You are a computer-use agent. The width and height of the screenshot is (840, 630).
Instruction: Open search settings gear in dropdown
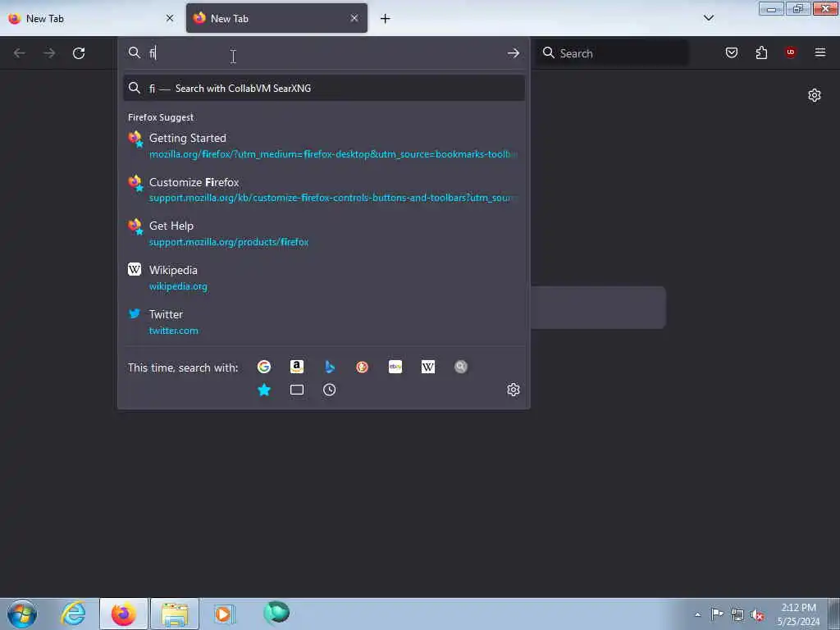pyautogui.click(x=514, y=390)
